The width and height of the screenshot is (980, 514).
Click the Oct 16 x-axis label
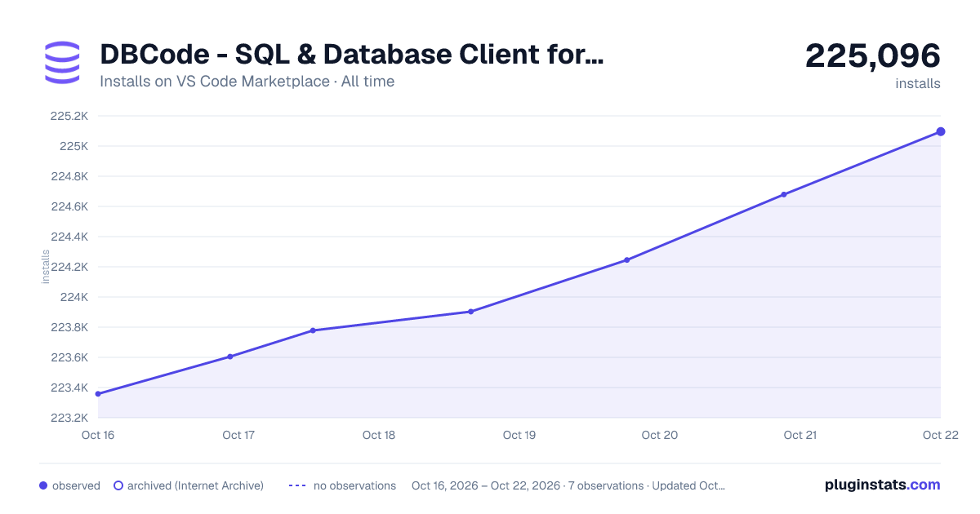(x=98, y=435)
